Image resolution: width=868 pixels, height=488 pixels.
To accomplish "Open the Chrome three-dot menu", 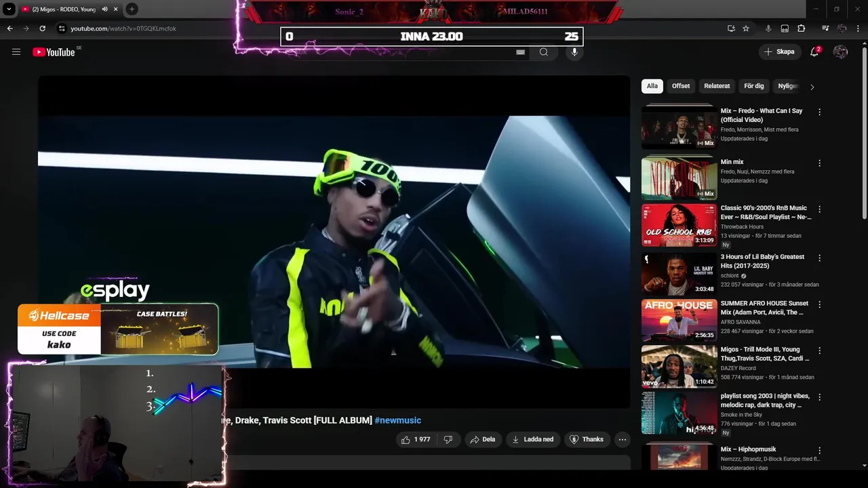I will point(859,28).
